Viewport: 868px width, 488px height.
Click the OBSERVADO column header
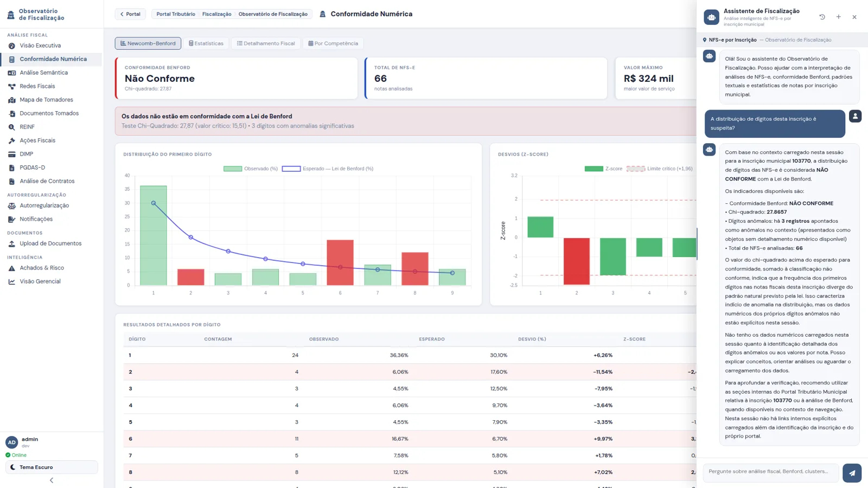pos(324,339)
